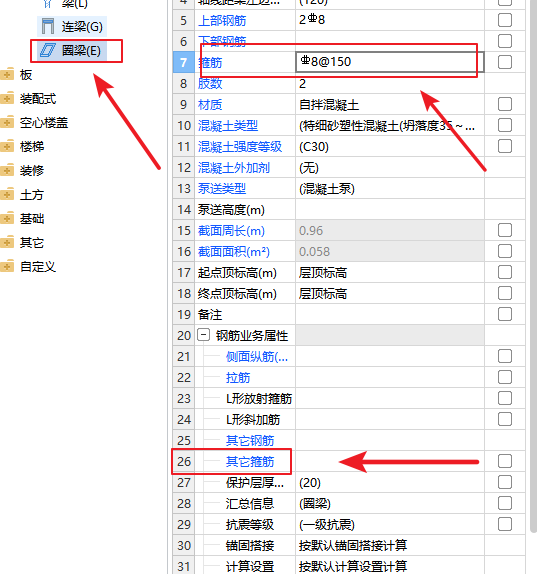Click the 截面面积(m²) property link
Viewport: 537px width, 574px height.
pyautogui.click(x=234, y=251)
